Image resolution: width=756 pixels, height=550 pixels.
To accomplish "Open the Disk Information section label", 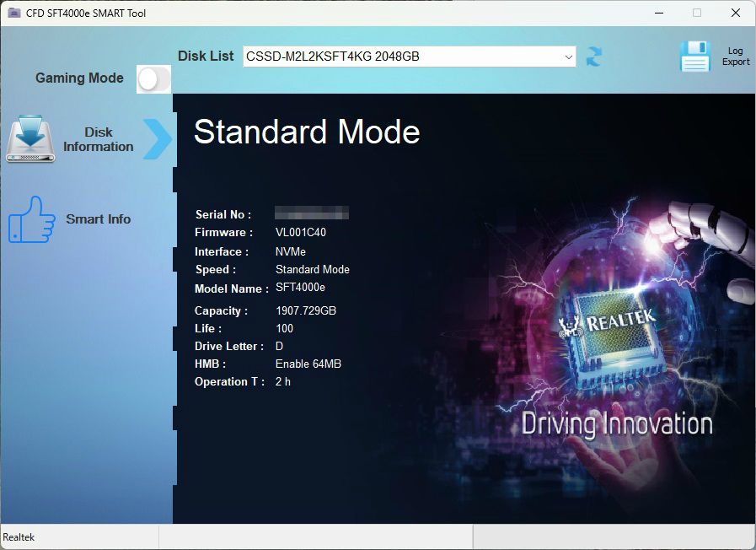I will (x=99, y=139).
